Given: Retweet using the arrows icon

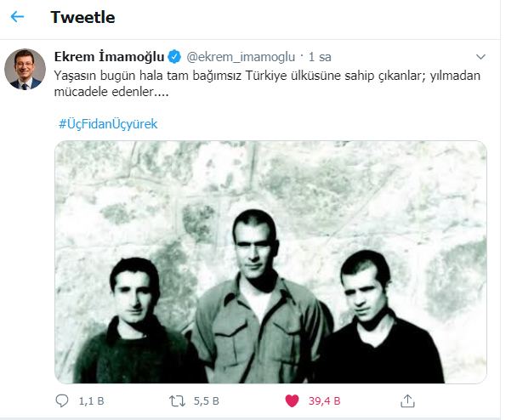Looking at the screenshot, I should coord(178,401).
